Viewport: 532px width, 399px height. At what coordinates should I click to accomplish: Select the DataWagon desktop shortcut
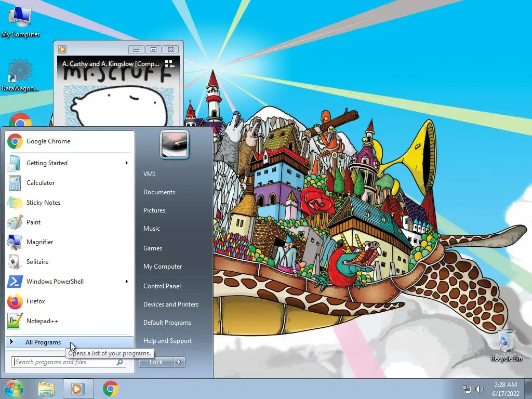pyautogui.click(x=20, y=75)
